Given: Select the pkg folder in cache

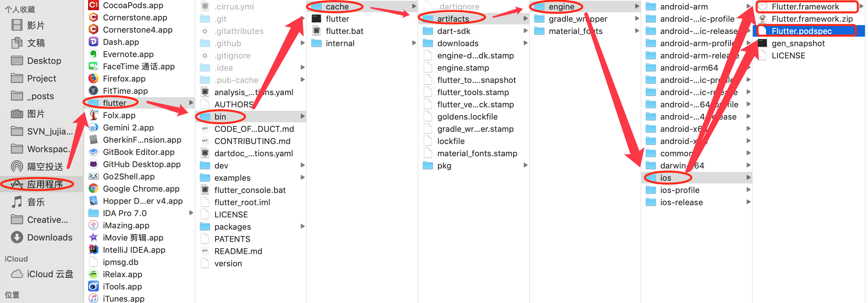Looking at the screenshot, I should coord(474,165).
